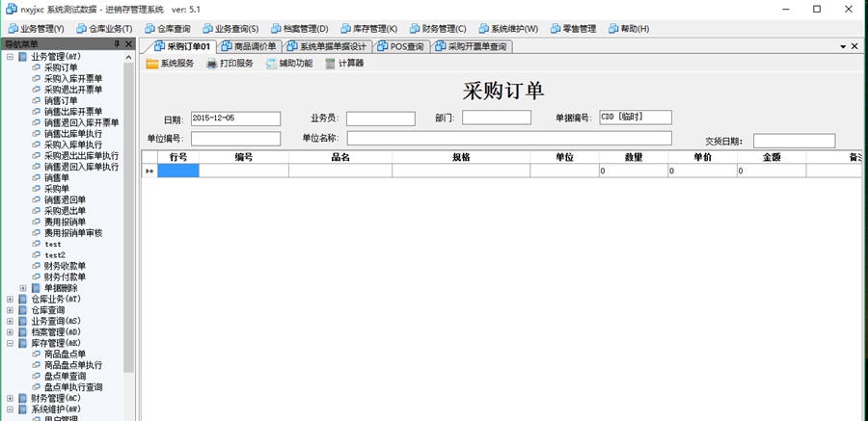This screenshot has width=868, height=421.
Task: Select 采购入库单执行 tree item
Action: (x=73, y=145)
